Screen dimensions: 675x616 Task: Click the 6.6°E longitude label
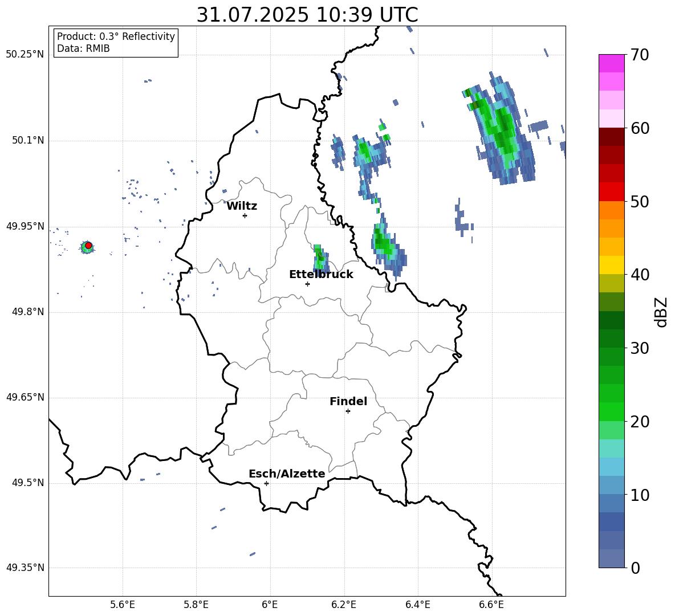tap(491, 605)
